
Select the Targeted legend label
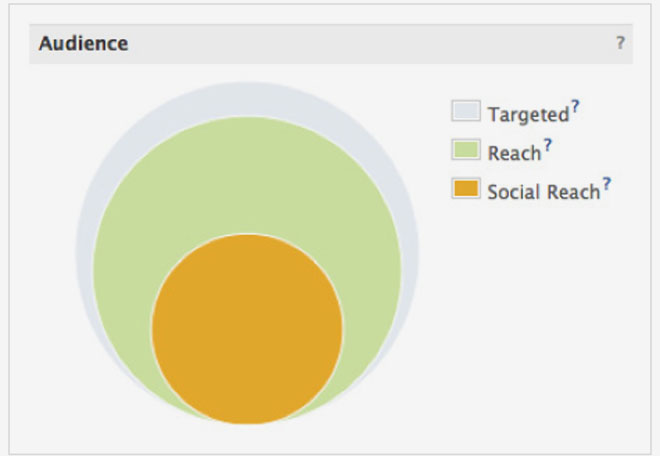(528, 114)
